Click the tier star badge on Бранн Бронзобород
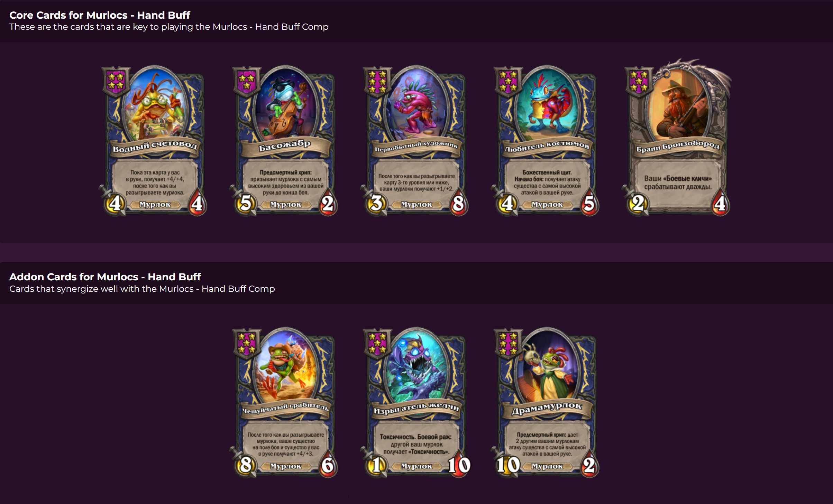 (x=639, y=82)
